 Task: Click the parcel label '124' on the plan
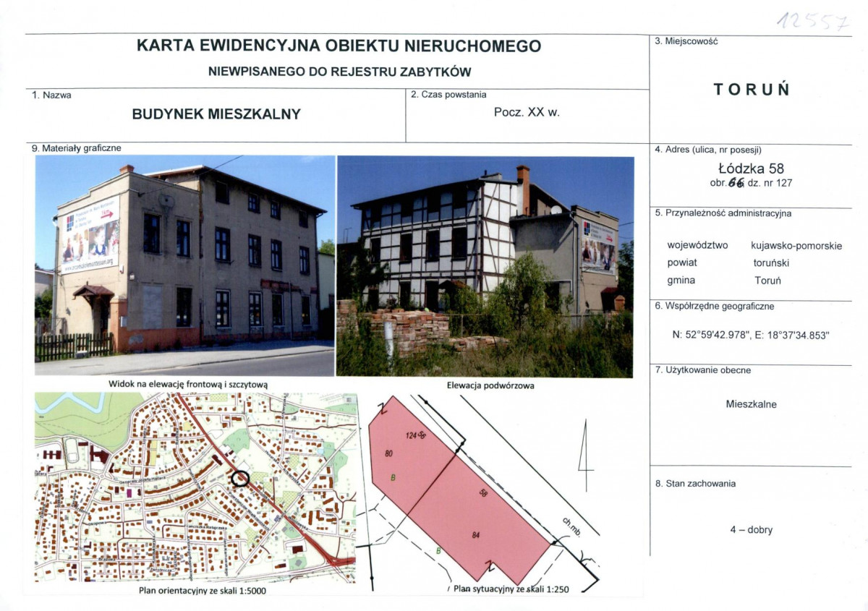(x=412, y=436)
